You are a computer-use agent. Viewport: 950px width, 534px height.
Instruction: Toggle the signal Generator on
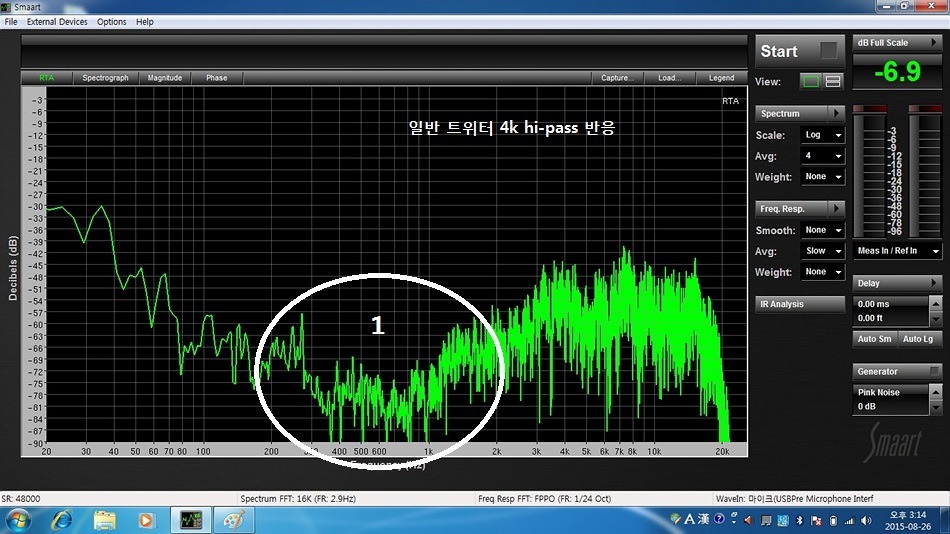(935, 371)
